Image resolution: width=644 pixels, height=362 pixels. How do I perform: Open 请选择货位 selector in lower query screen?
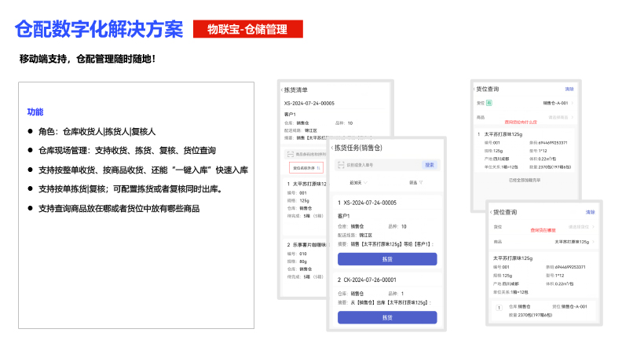pyautogui.click(x=580, y=226)
